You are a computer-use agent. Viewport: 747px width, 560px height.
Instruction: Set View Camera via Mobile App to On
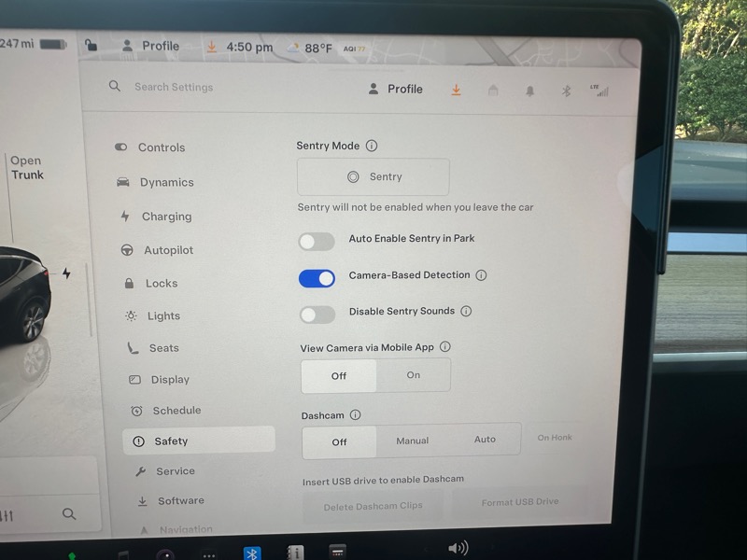pyautogui.click(x=413, y=375)
